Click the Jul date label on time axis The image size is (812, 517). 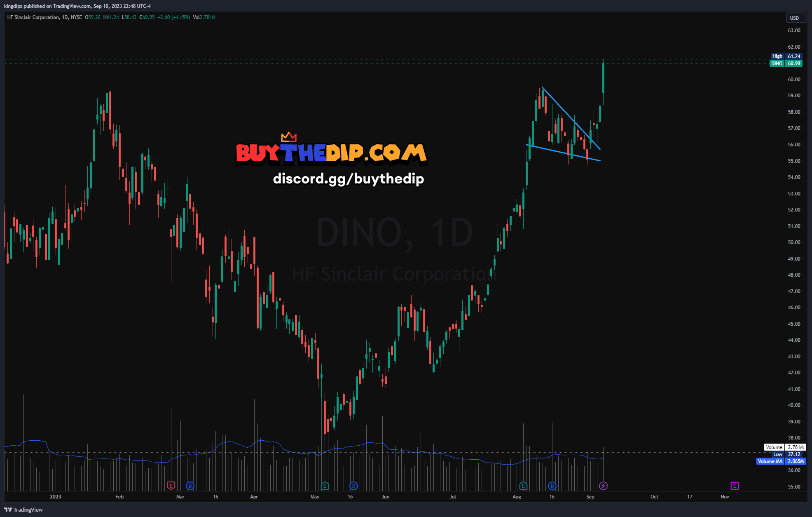coord(453,496)
